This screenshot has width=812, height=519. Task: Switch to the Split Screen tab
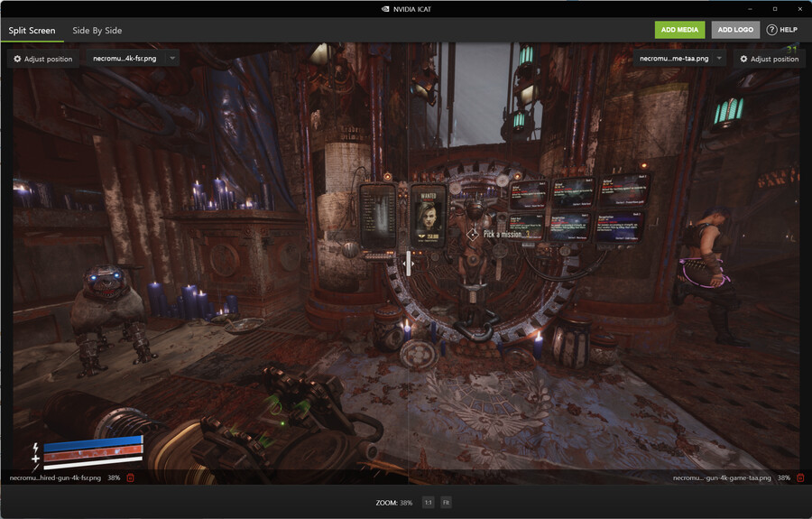32,31
